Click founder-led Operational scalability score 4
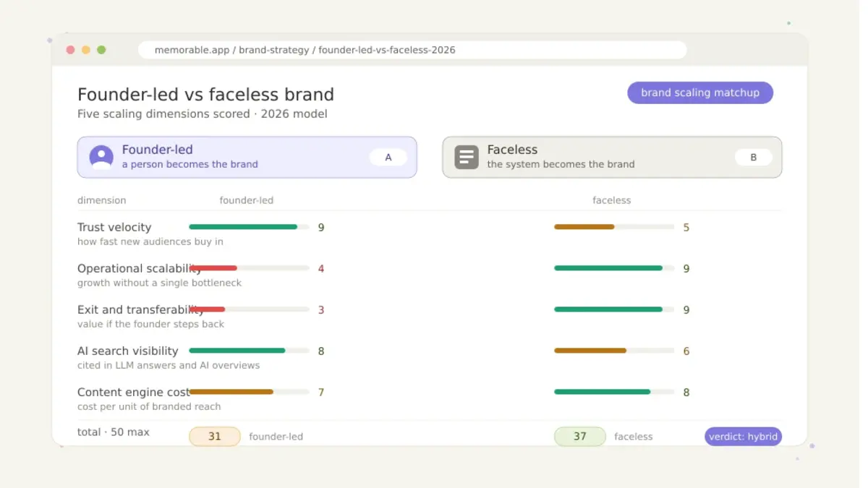 (x=321, y=268)
